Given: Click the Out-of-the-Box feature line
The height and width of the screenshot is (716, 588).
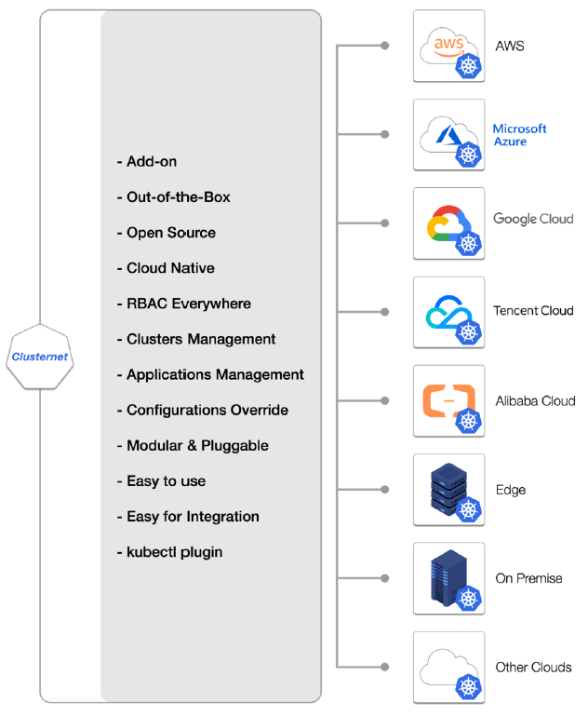Looking at the screenshot, I should pos(173,197).
